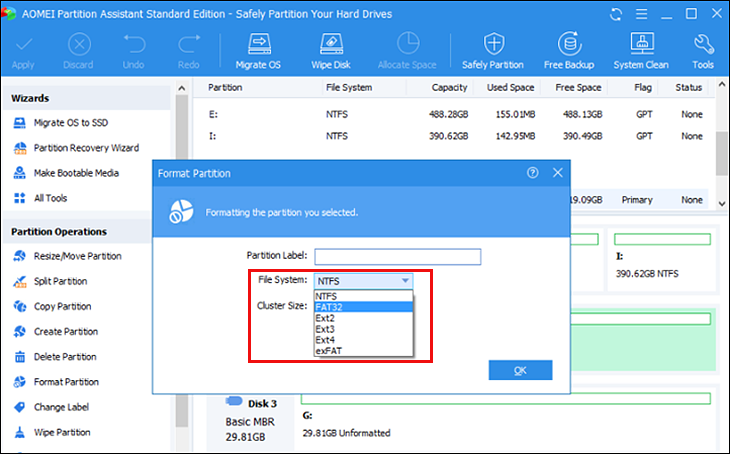Click the help icon in Format Partition dialog
Image resolution: width=730 pixels, height=454 pixels.
533,173
